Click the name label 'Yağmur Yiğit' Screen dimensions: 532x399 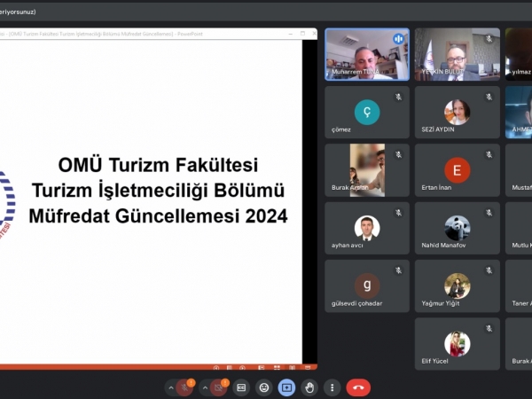pyautogui.click(x=441, y=303)
